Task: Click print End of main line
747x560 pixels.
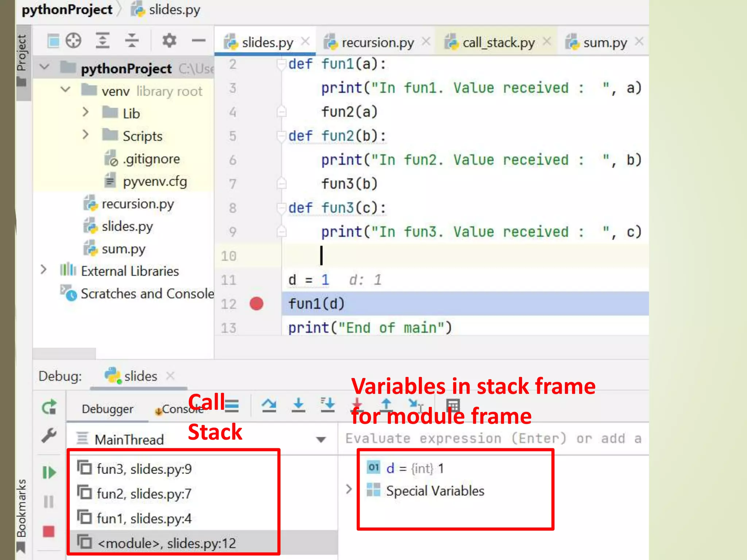Action: [x=370, y=327]
